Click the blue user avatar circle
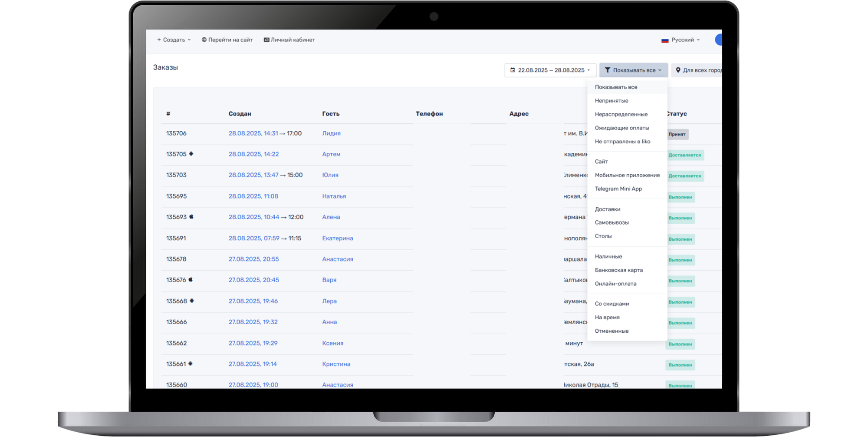The width and height of the screenshot is (868, 437). tap(718, 40)
